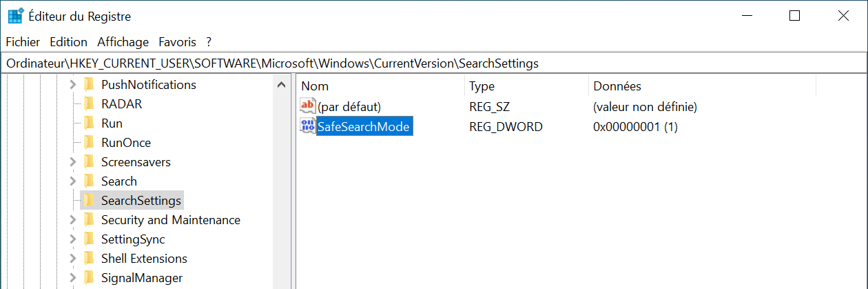
Task: Maximize the Registry Editor window
Action: [794, 16]
